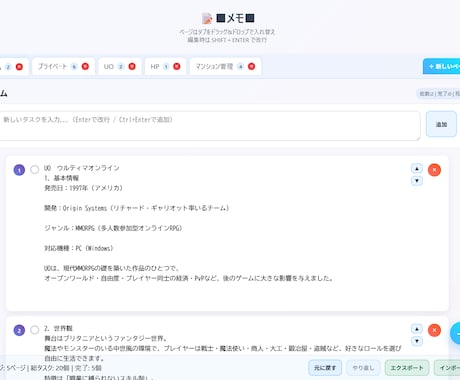Delete the プライベート tab with its red X
This screenshot has height=380, width=460.
[x=85, y=66]
